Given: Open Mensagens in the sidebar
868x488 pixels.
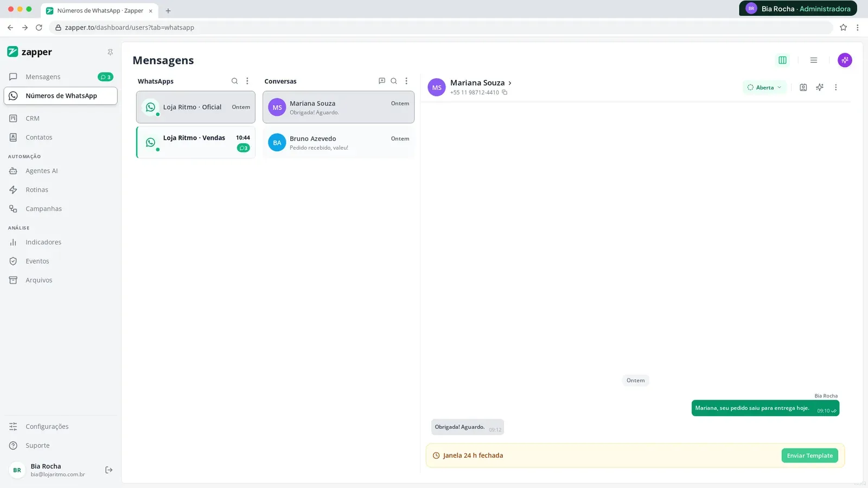Looking at the screenshot, I should point(60,77).
